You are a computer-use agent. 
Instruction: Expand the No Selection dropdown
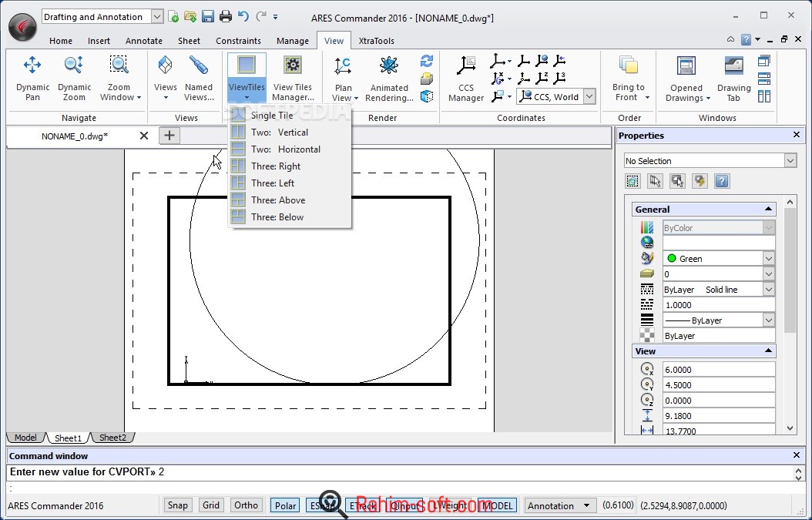(x=790, y=161)
